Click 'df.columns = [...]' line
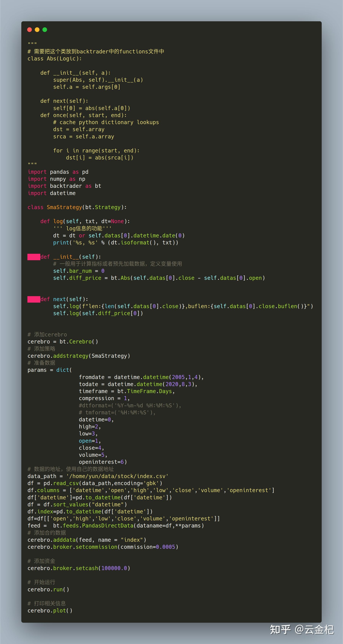The image size is (343, 644). (x=151, y=490)
